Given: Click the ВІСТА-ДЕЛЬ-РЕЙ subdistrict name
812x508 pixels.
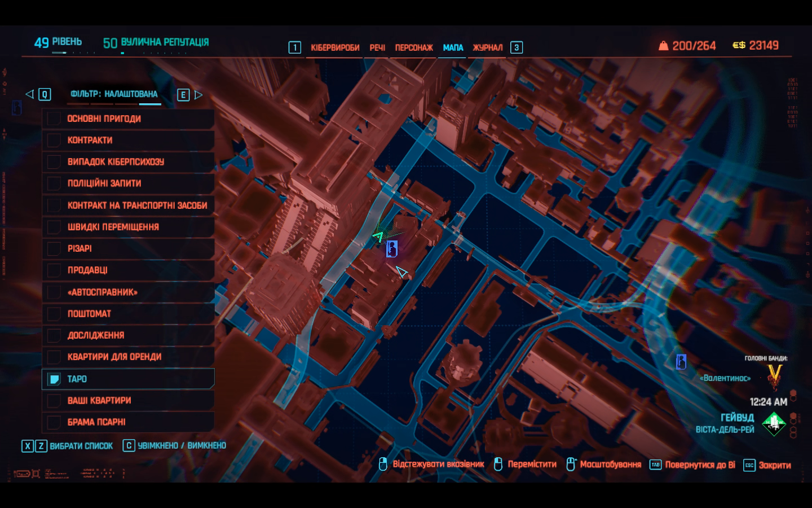Looking at the screenshot, I should 725,430.
